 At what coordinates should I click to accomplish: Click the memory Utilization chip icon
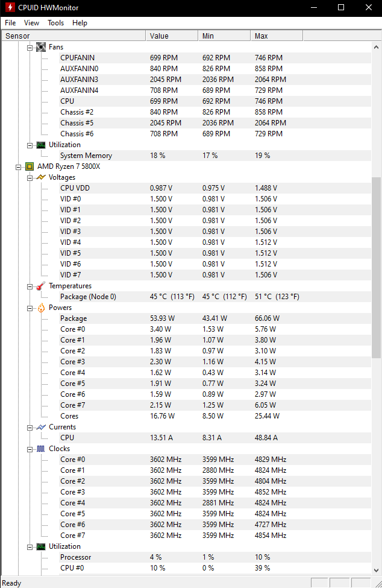click(41, 145)
